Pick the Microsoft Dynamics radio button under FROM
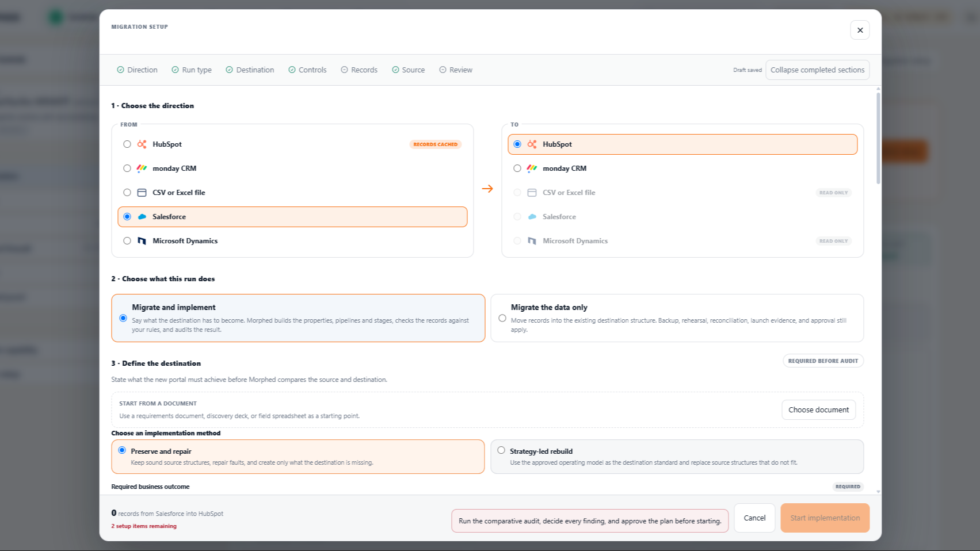This screenshot has width=980, height=551. pyautogui.click(x=127, y=241)
